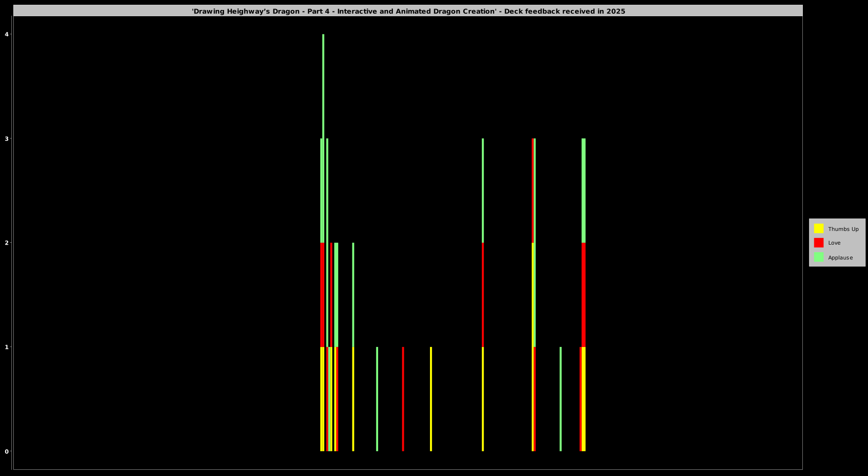Click the red Love legend swatch

[818, 243]
